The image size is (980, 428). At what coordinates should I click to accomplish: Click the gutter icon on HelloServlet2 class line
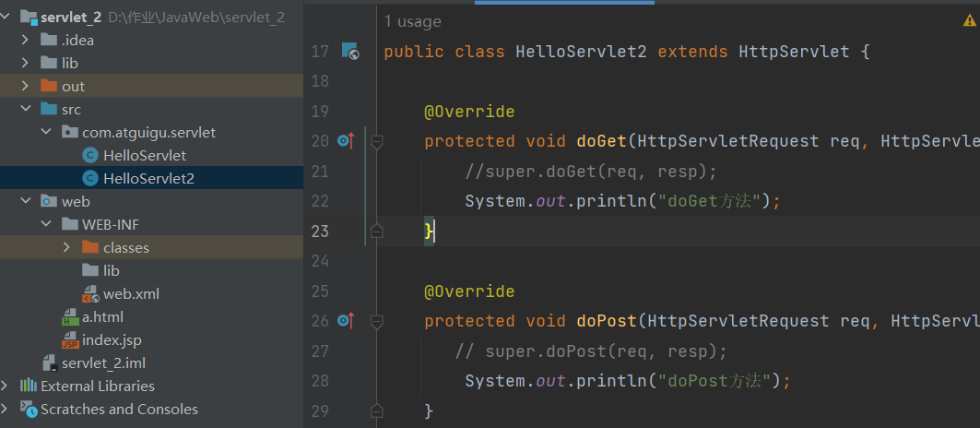point(350,52)
